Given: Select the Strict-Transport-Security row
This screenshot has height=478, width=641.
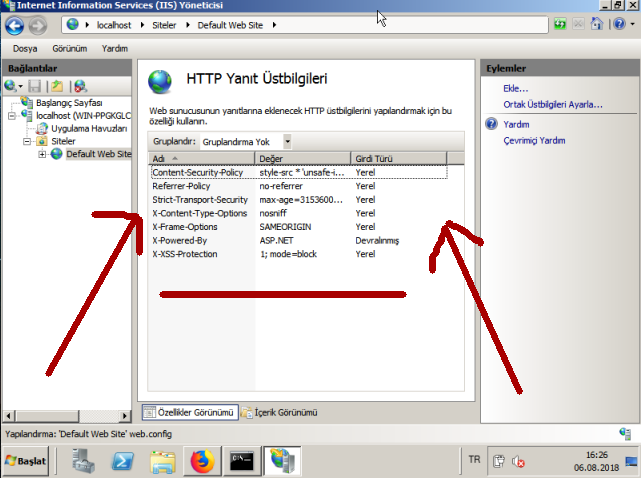Looking at the screenshot, I should click(299, 200).
